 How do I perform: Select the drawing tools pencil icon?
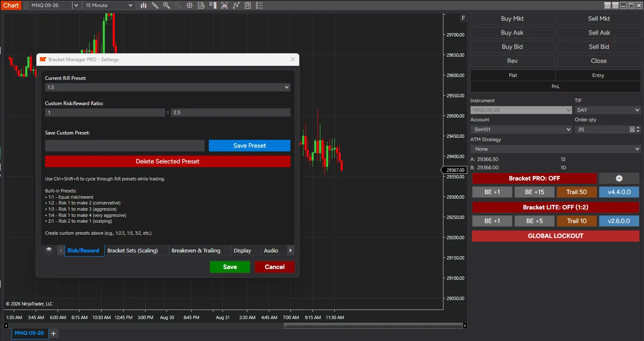(x=155, y=5)
